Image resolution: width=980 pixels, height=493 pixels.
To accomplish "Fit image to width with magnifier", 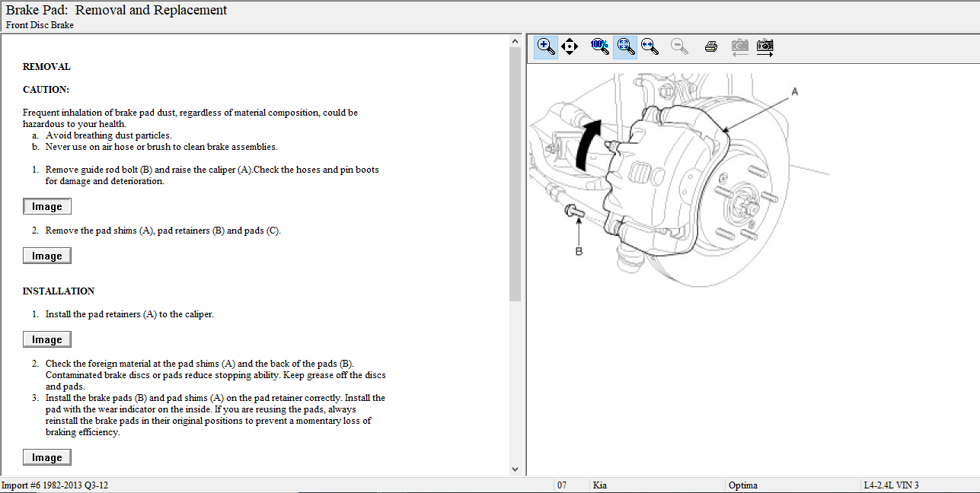I will [650, 47].
